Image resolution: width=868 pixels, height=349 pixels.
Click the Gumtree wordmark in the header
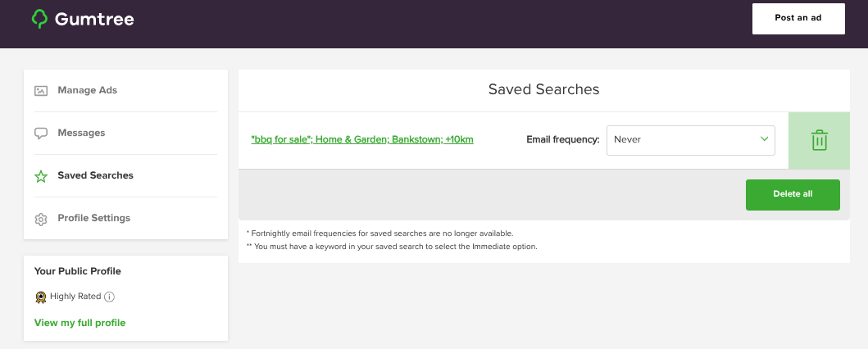click(x=94, y=19)
